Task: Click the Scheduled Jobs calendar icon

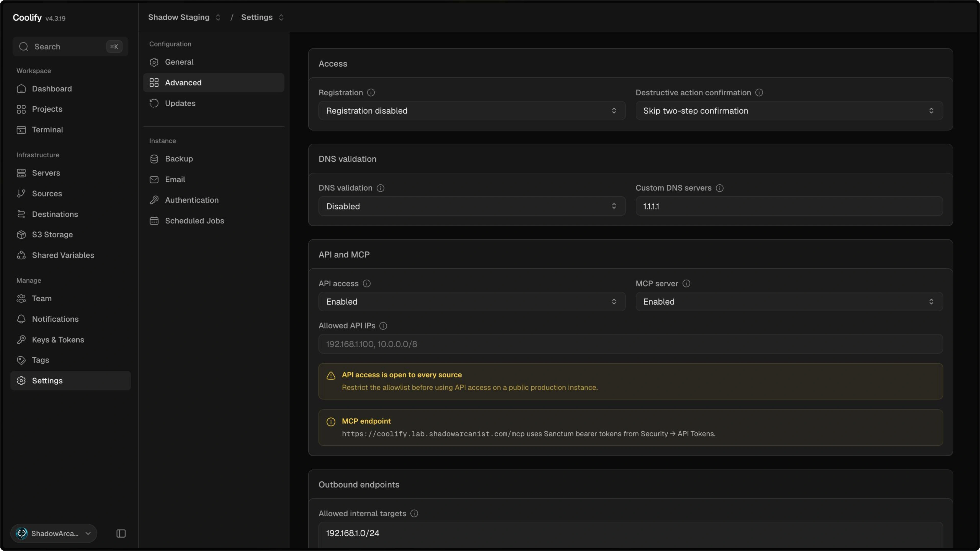Action: 154,221
